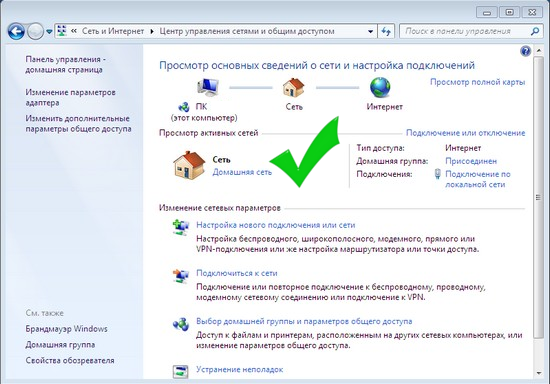The height and width of the screenshot is (384, 550).
Task: Open help via blue question mark icon
Action: (x=525, y=51)
